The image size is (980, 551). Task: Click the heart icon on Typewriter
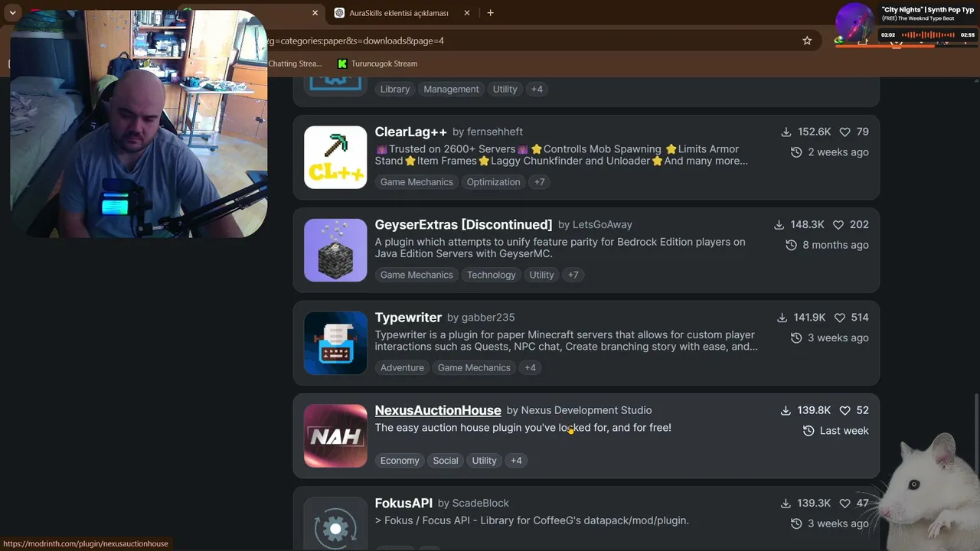(x=840, y=318)
